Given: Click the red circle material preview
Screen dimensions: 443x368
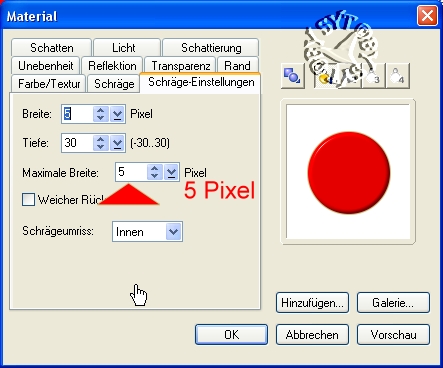Looking at the screenshot, I should tap(349, 172).
